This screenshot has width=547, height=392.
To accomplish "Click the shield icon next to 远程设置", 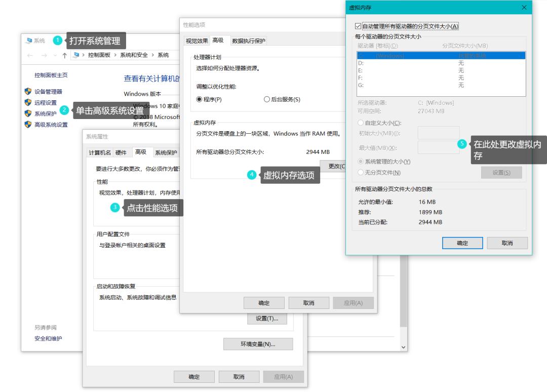I will [28, 103].
